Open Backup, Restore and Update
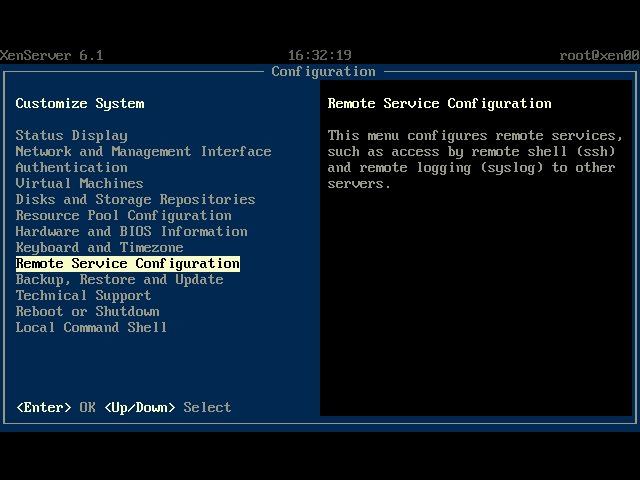Screen dimensions: 640x480 [x=119, y=280]
